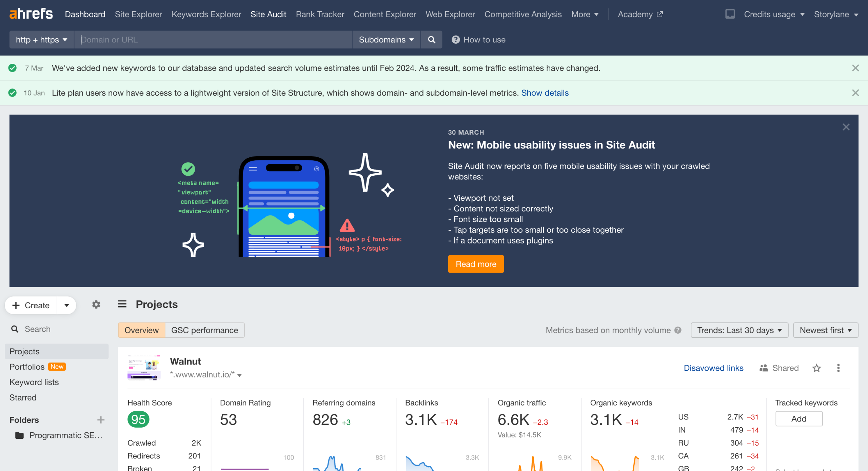
Task: Open the http + https protocol dropdown
Action: click(41, 40)
